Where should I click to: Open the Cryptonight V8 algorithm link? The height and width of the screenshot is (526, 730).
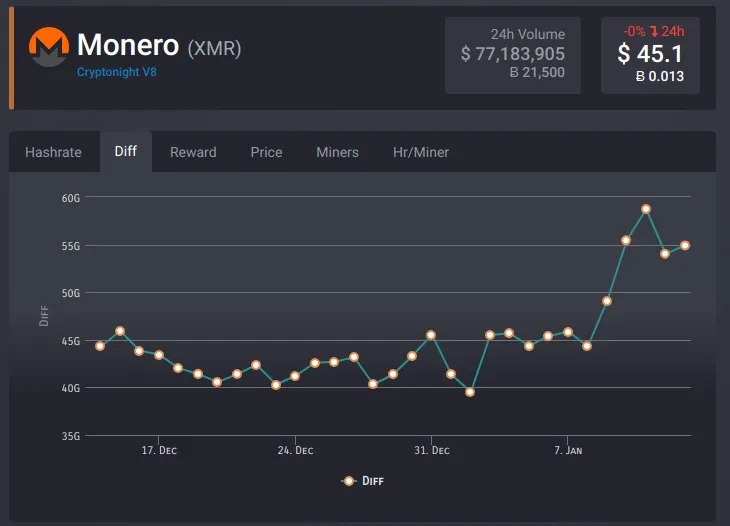click(116, 72)
